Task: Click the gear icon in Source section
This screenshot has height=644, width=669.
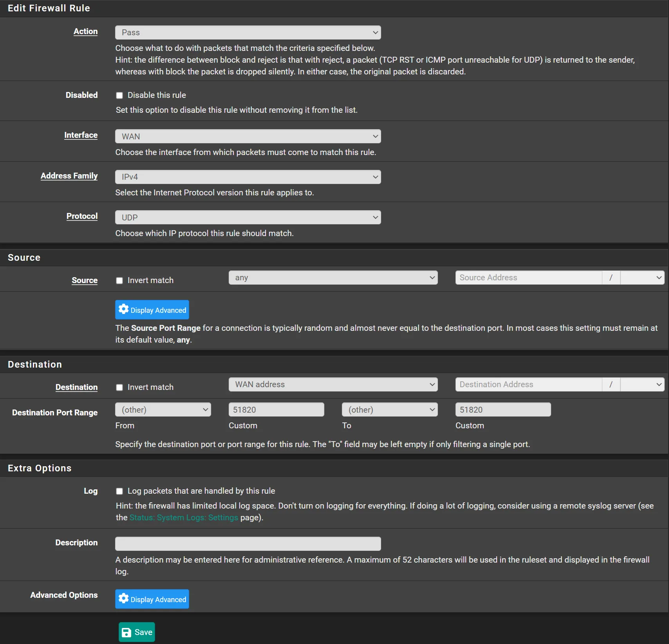Action: pyautogui.click(x=124, y=309)
